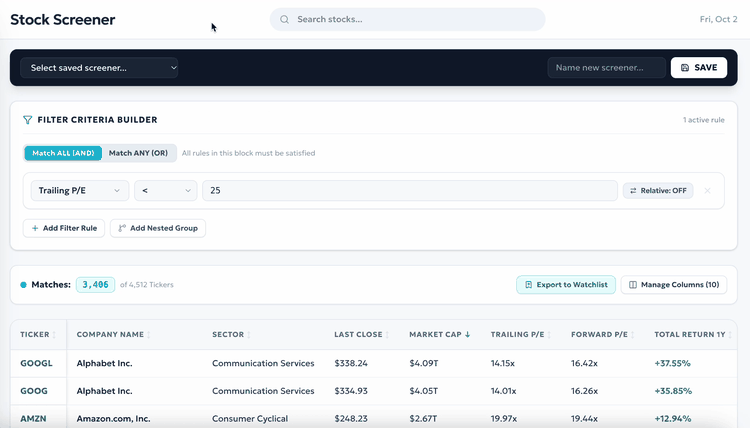Screen dimensions: 750x428
Task: Click the search magnifier icon
Action: pos(284,20)
